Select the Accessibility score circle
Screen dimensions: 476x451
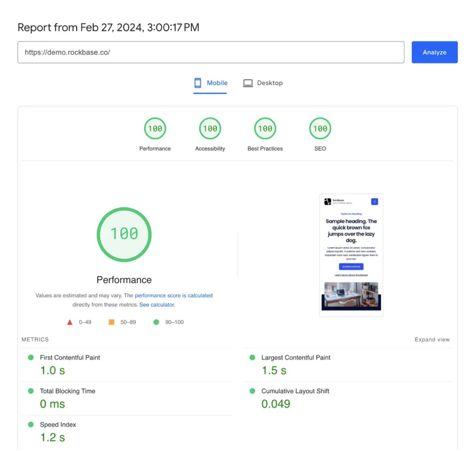click(210, 128)
